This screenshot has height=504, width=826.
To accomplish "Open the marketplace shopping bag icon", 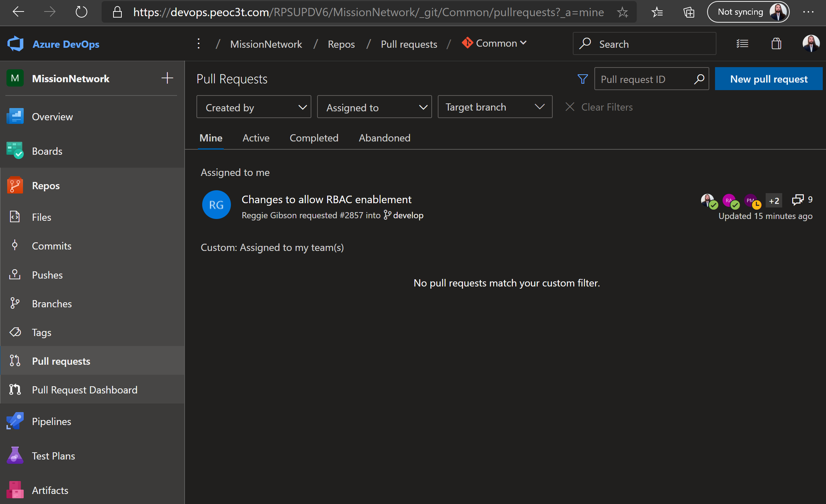I will tap(776, 44).
